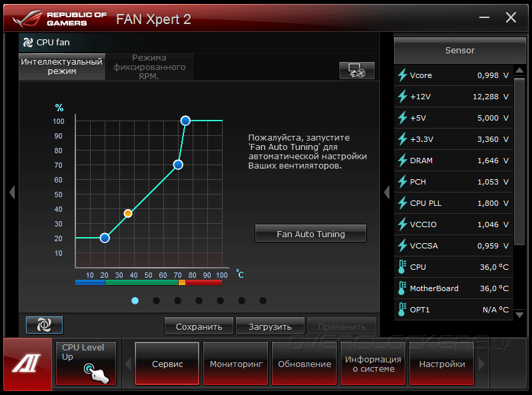Click the VCCIO bolt icon
This screenshot has height=395, width=532.
[x=403, y=224]
